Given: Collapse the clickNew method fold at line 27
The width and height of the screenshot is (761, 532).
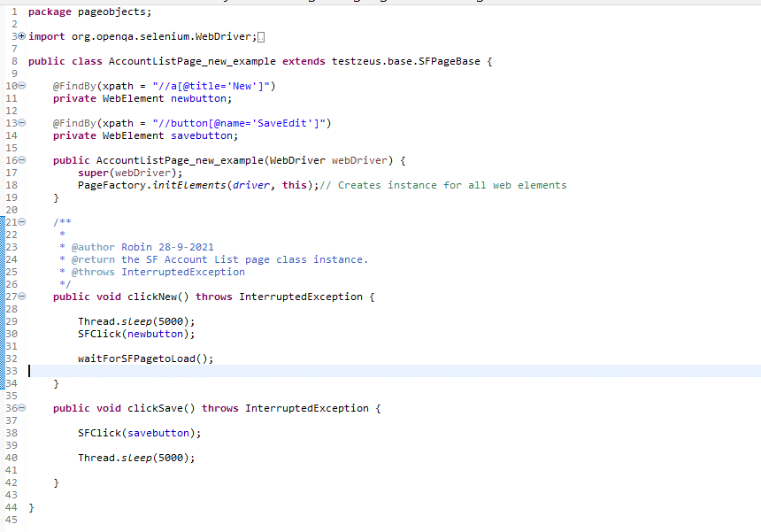Looking at the screenshot, I should (22, 297).
